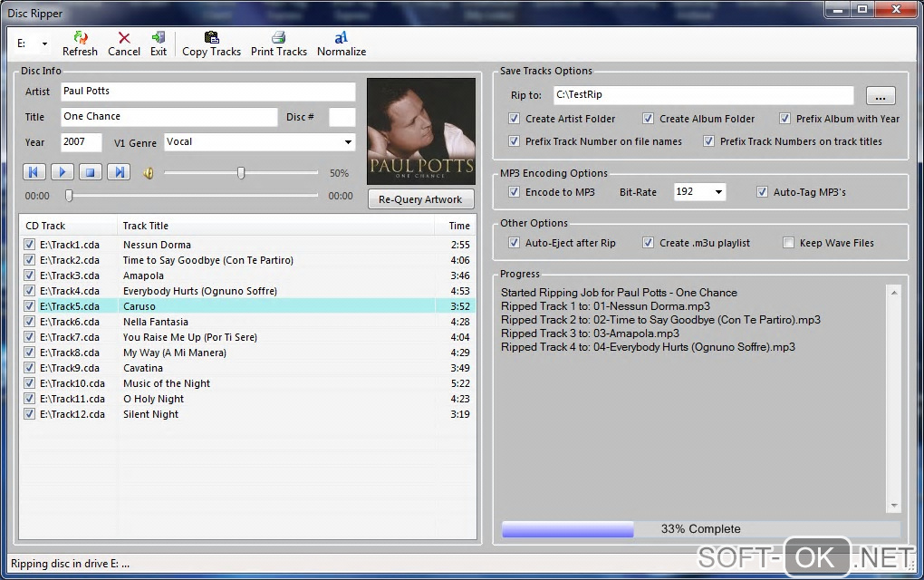The width and height of the screenshot is (924, 580).
Task: Open the E: drive selector dropdown
Action: pos(44,43)
